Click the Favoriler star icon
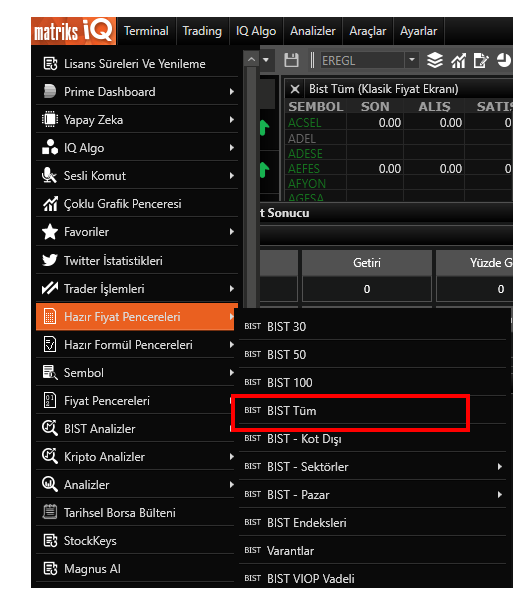Viewport: 528px width, 605px height. point(50,232)
